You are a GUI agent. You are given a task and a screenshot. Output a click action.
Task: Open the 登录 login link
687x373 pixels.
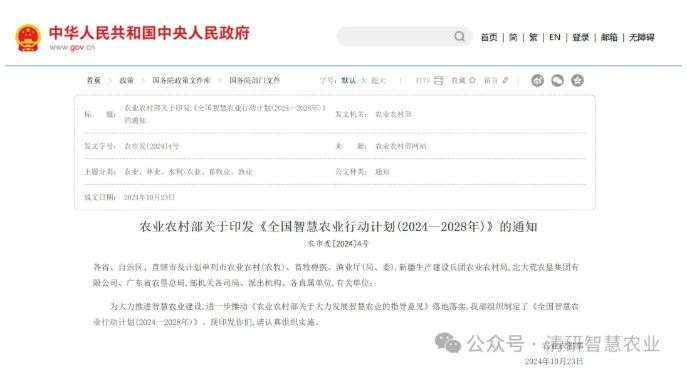[581, 37]
